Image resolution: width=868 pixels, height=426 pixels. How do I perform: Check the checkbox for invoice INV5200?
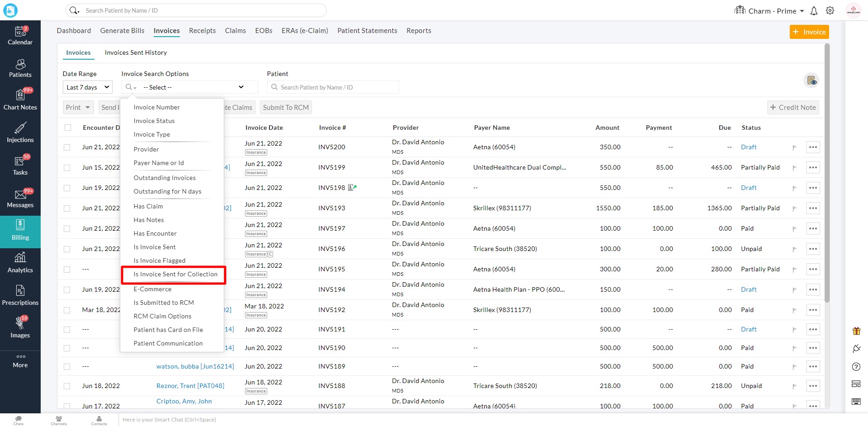coord(67,147)
